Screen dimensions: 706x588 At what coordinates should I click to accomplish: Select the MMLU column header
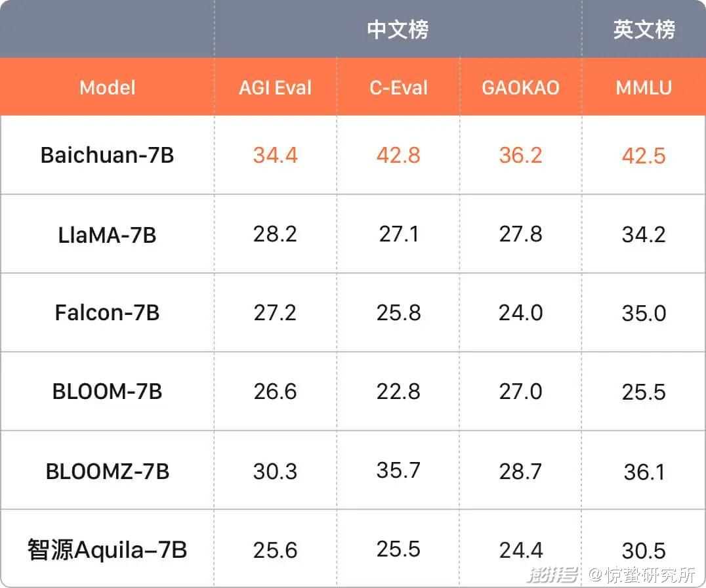[x=644, y=87]
